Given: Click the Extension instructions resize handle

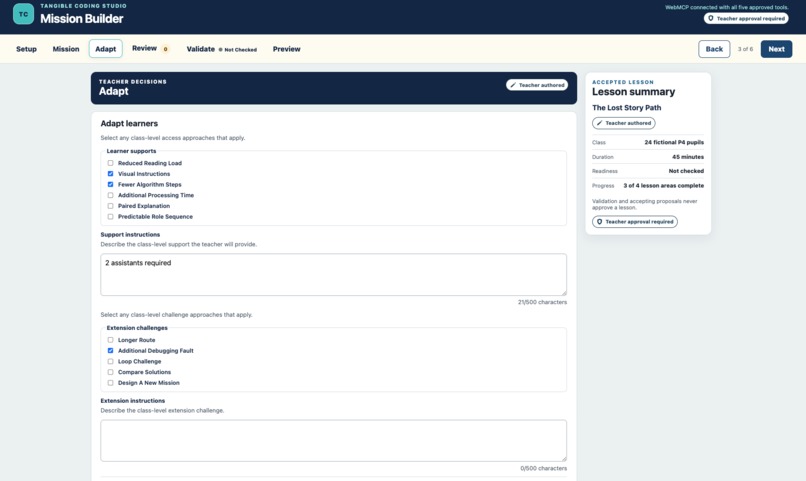Looking at the screenshot, I should tap(563, 458).
